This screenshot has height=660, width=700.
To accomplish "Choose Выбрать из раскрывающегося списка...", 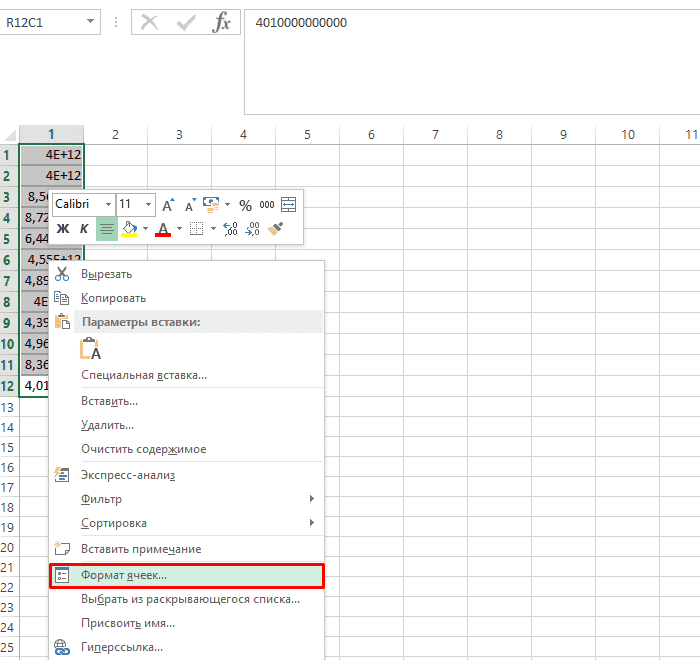I will coord(187,599).
